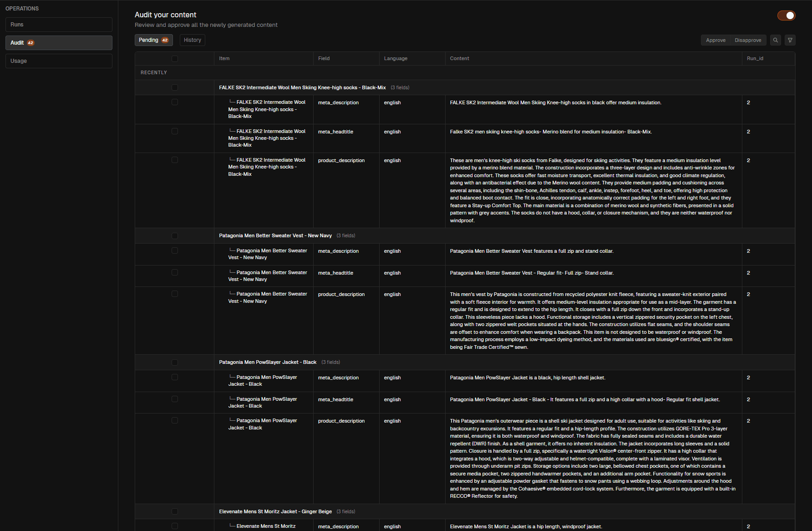Open the filter icon beside search
The width and height of the screenshot is (812, 531).
790,40
